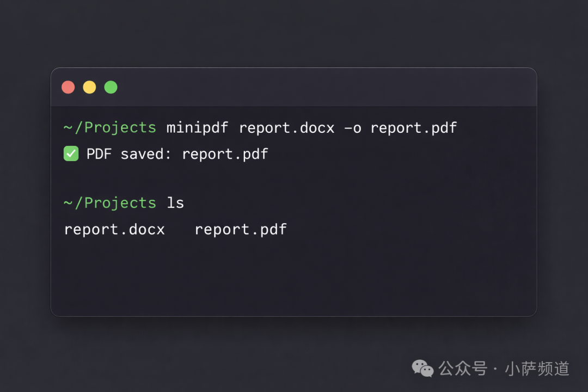Screen dimensions: 588x392
Task: Click the empty terminal title bar area
Action: click(327, 87)
